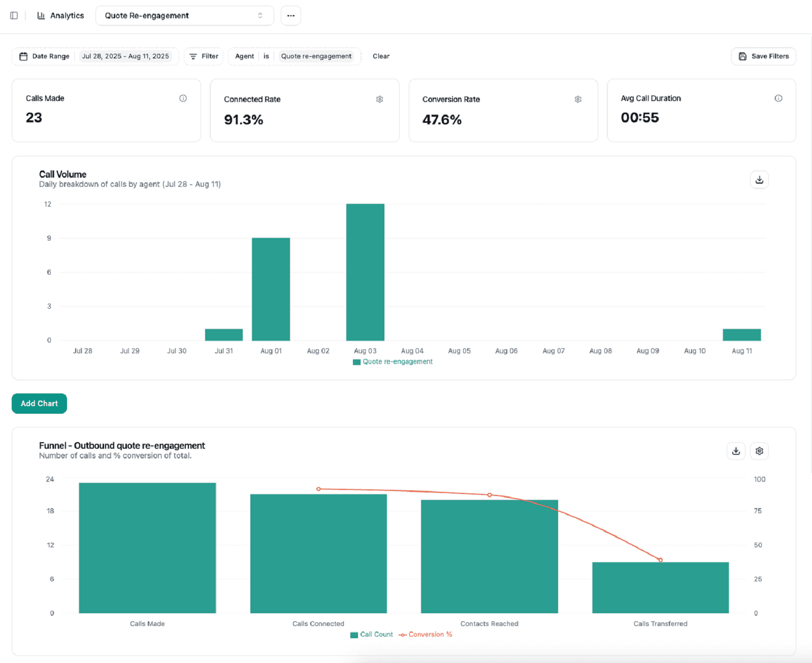Image resolution: width=812 pixels, height=663 pixels.
Task: Click the Agent filter field chip
Action: pos(244,56)
